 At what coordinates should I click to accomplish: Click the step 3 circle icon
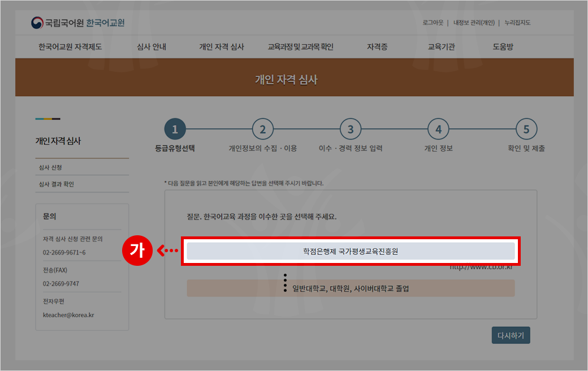click(x=351, y=130)
